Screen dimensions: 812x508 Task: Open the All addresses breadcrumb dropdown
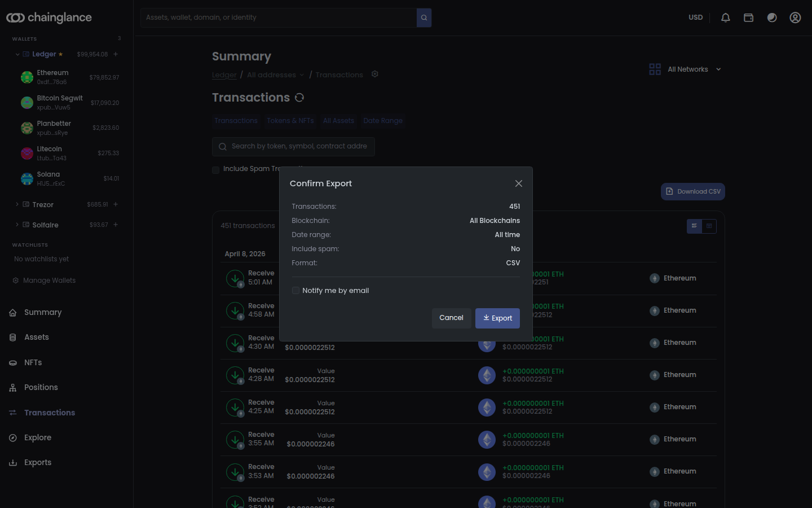276,75
